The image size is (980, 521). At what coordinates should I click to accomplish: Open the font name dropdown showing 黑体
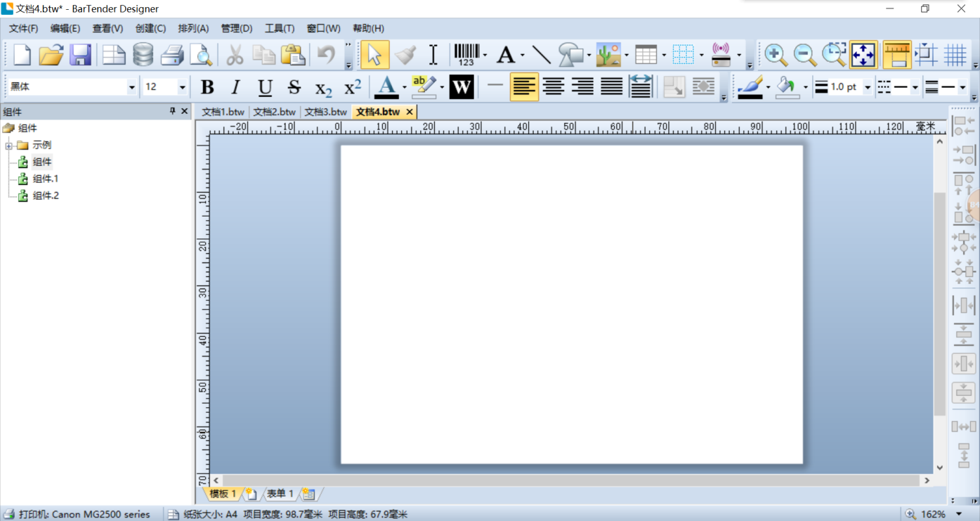point(131,87)
